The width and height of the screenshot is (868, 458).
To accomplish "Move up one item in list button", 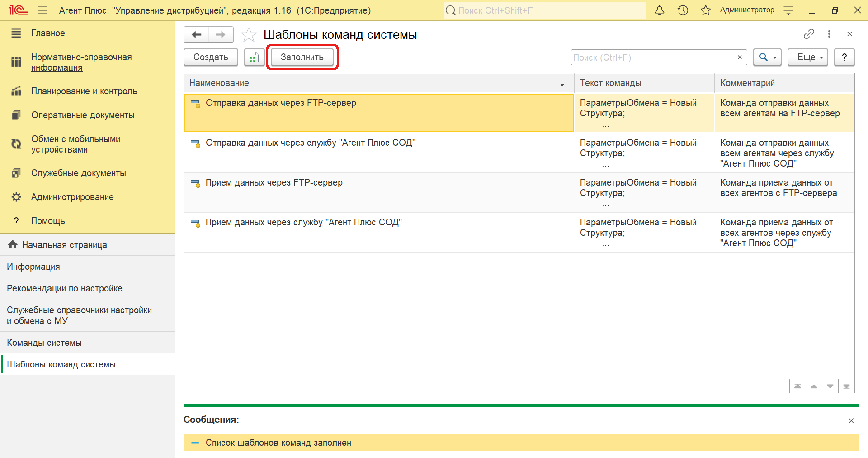I will coord(814,386).
